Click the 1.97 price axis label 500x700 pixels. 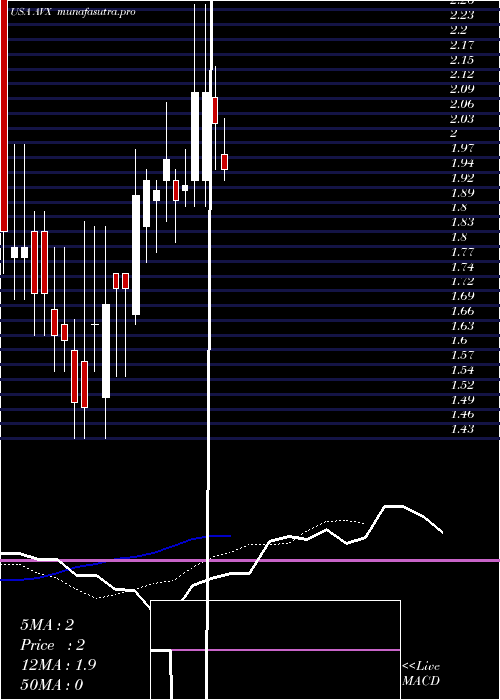462,148
